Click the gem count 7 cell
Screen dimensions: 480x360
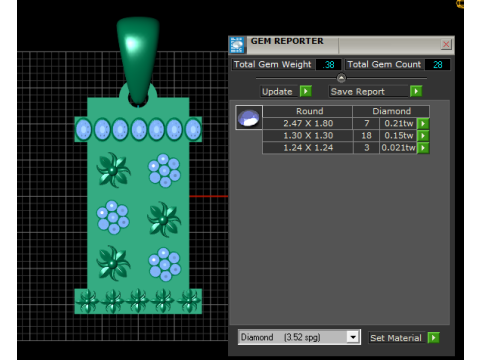pyautogui.click(x=366, y=123)
